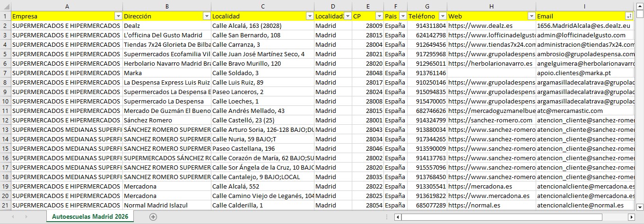The width and height of the screenshot is (644, 224).
Task: Select the cell with Calle Bravo Murillo, 120
Action: tap(262, 63)
